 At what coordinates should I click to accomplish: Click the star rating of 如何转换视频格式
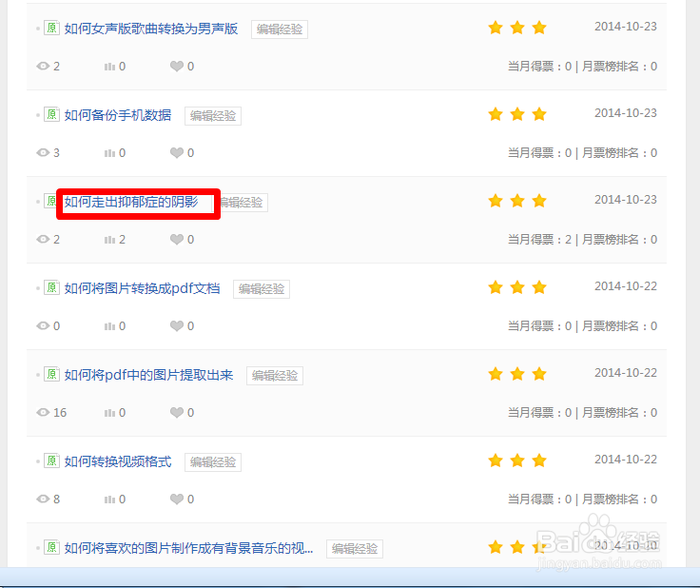coord(517,461)
